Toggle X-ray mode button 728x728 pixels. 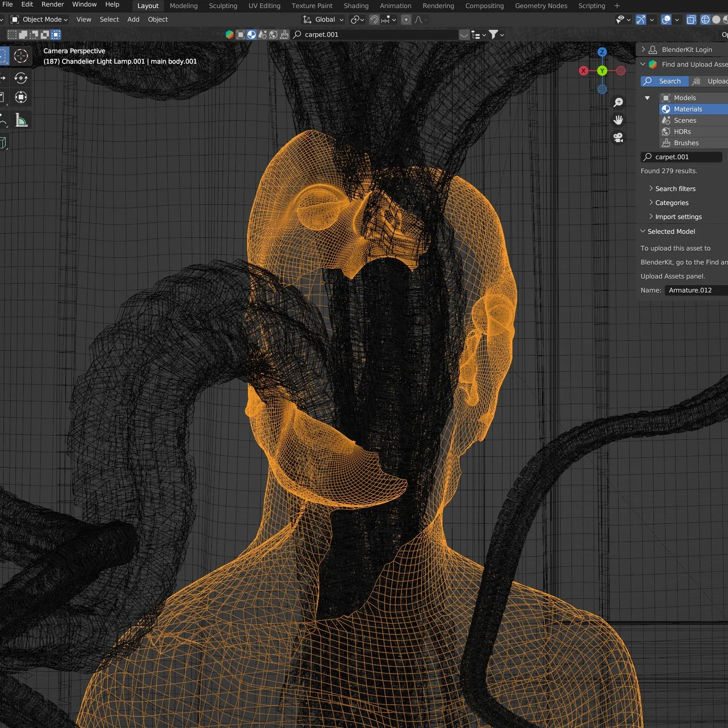coord(691,19)
